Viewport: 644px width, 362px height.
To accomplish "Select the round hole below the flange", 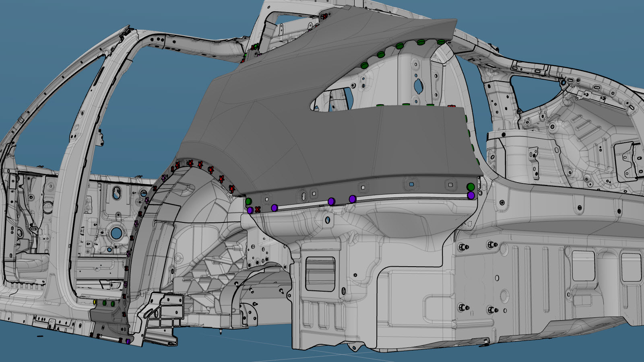I will (x=328, y=220).
